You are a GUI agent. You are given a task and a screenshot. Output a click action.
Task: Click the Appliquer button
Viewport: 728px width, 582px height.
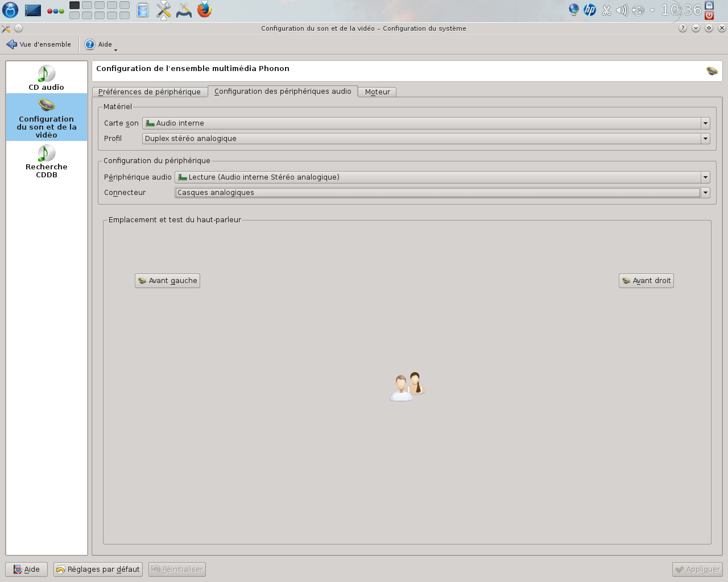tap(697, 569)
